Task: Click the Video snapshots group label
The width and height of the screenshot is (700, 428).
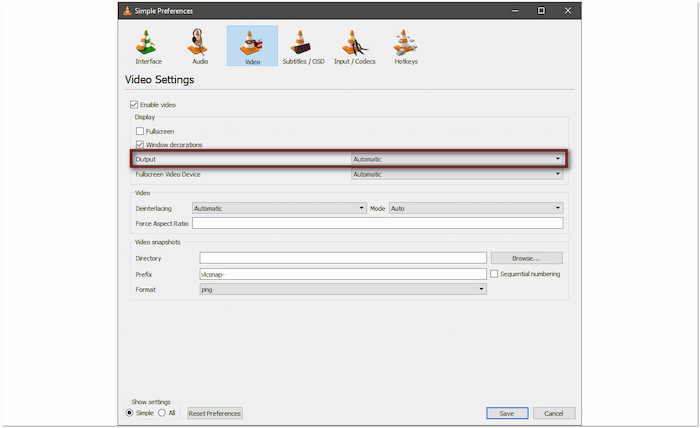Action: coord(158,242)
